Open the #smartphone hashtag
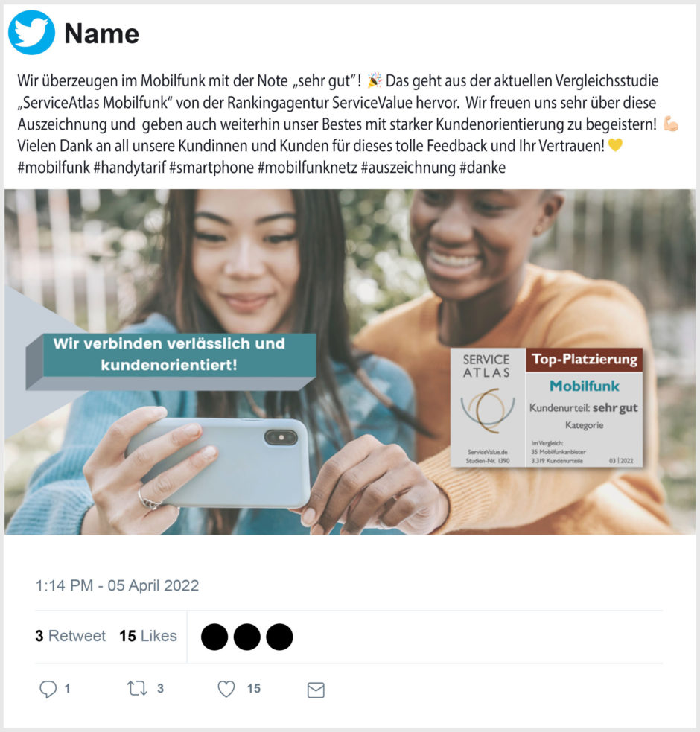The width and height of the screenshot is (700, 732). tap(211, 167)
